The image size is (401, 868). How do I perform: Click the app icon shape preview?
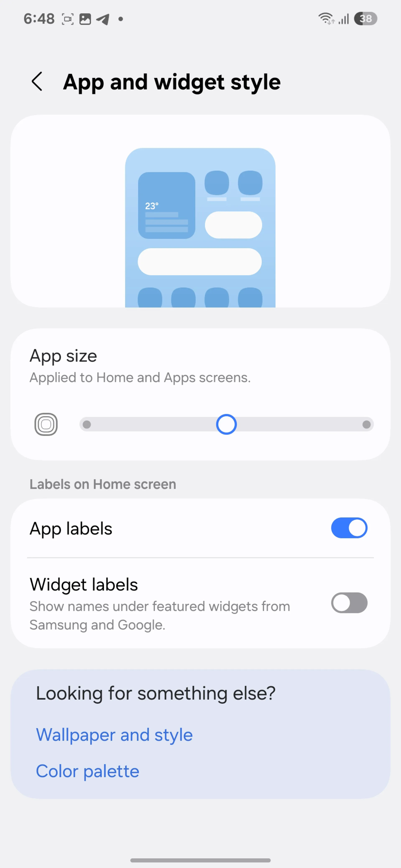click(46, 424)
